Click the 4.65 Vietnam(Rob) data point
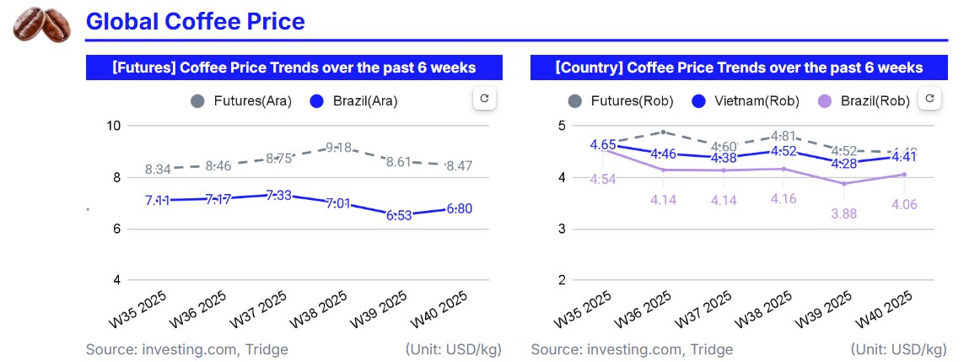980x362 pixels. [x=604, y=144]
